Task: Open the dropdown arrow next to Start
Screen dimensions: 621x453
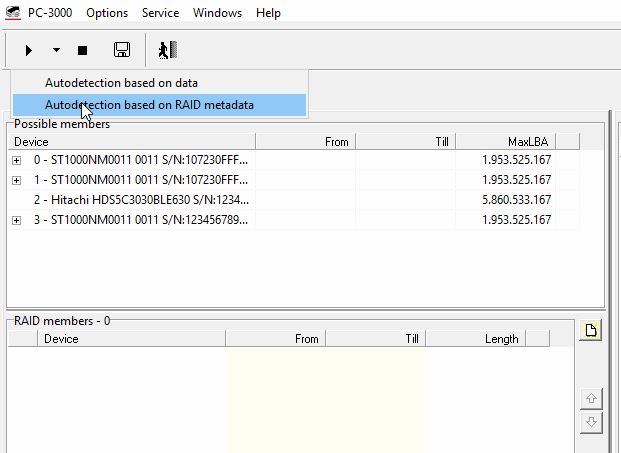Action: [x=56, y=50]
